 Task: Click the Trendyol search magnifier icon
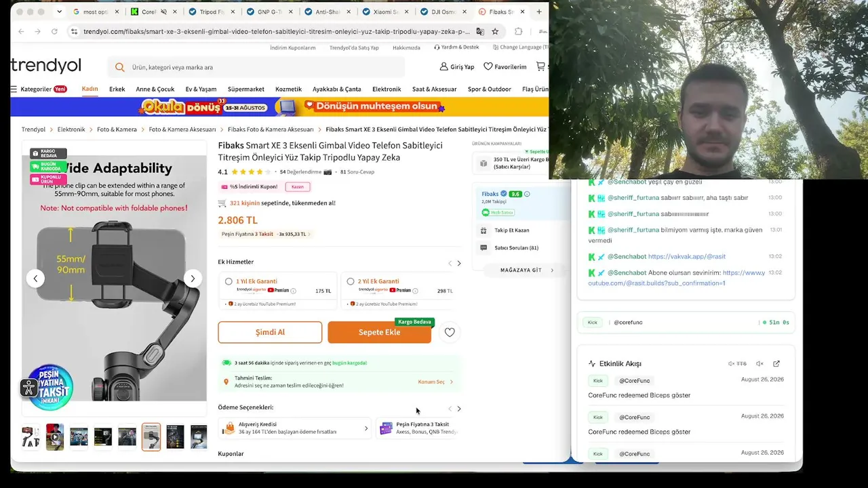120,67
